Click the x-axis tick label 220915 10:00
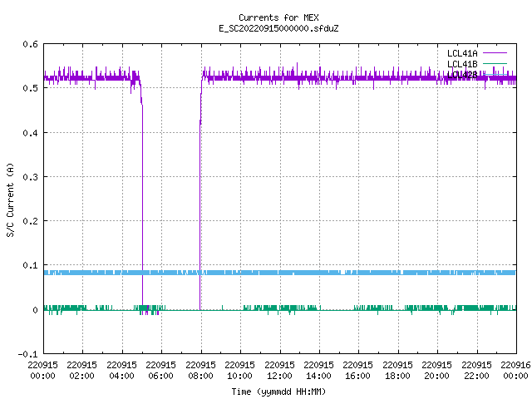Image resolution: width=532 pixels, height=399 pixels. coord(239,371)
